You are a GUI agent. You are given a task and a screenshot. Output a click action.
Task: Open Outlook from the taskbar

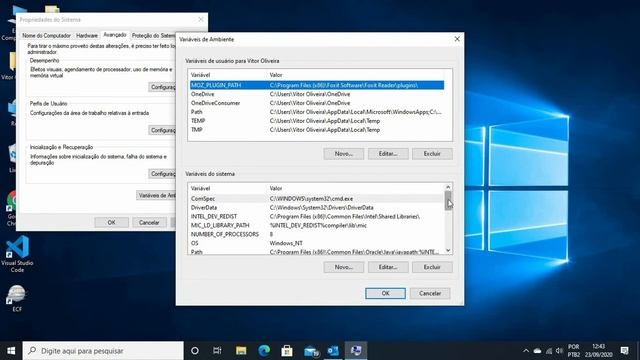pos(333,351)
